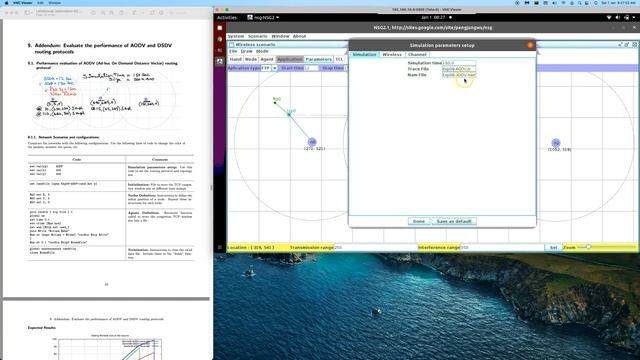Open the nsg-NSG2 app menu dropdown

pyautogui.click(x=263, y=18)
